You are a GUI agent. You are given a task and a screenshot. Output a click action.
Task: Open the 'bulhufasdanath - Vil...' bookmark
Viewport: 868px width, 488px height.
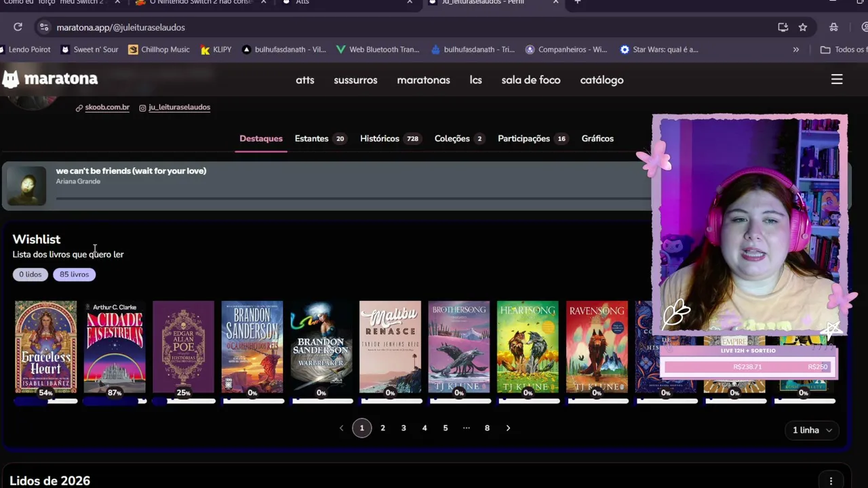(284, 49)
